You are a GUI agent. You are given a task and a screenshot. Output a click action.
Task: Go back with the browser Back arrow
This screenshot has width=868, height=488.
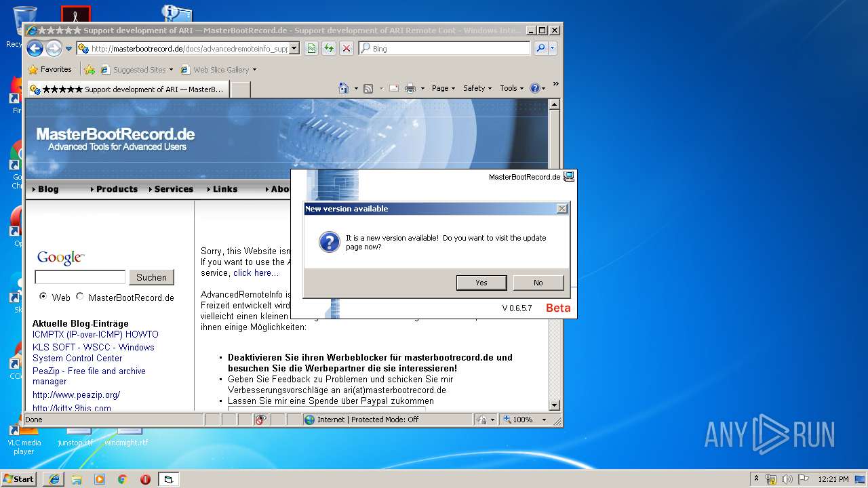(35, 48)
